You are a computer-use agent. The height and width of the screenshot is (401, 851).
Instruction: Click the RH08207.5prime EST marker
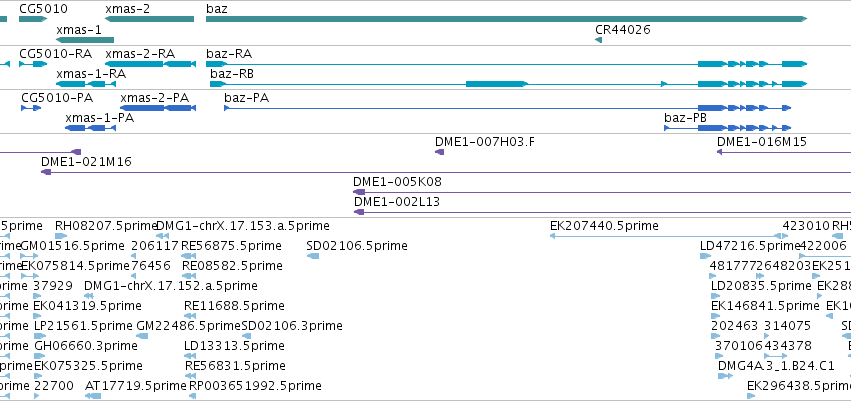coord(61,235)
